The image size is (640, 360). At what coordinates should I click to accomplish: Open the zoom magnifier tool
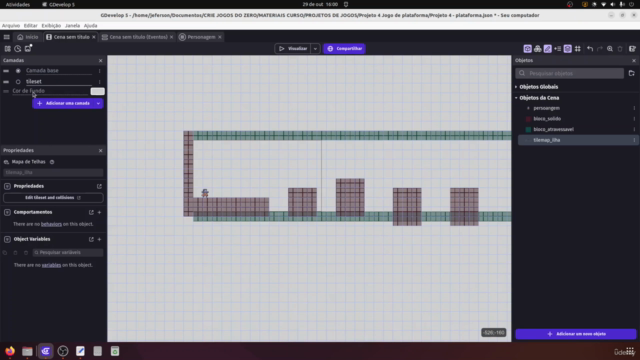point(610,49)
